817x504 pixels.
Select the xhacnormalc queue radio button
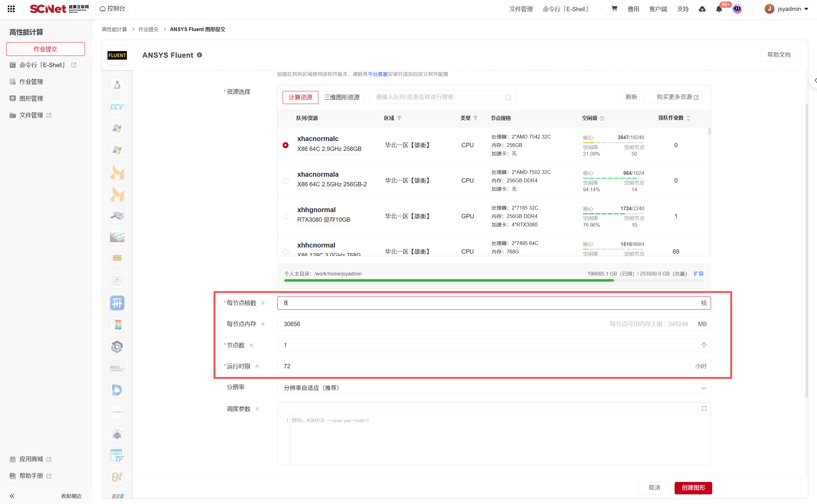coord(286,145)
